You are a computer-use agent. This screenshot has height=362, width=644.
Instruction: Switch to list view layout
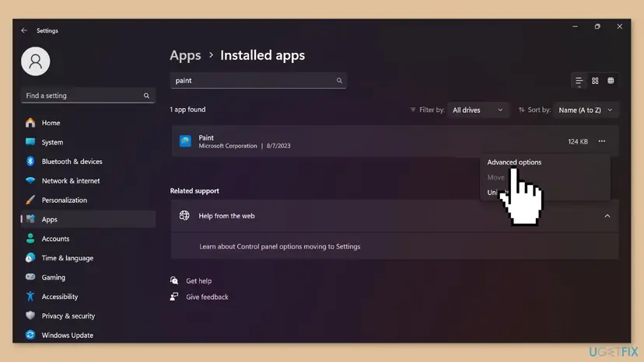click(579, 81)
